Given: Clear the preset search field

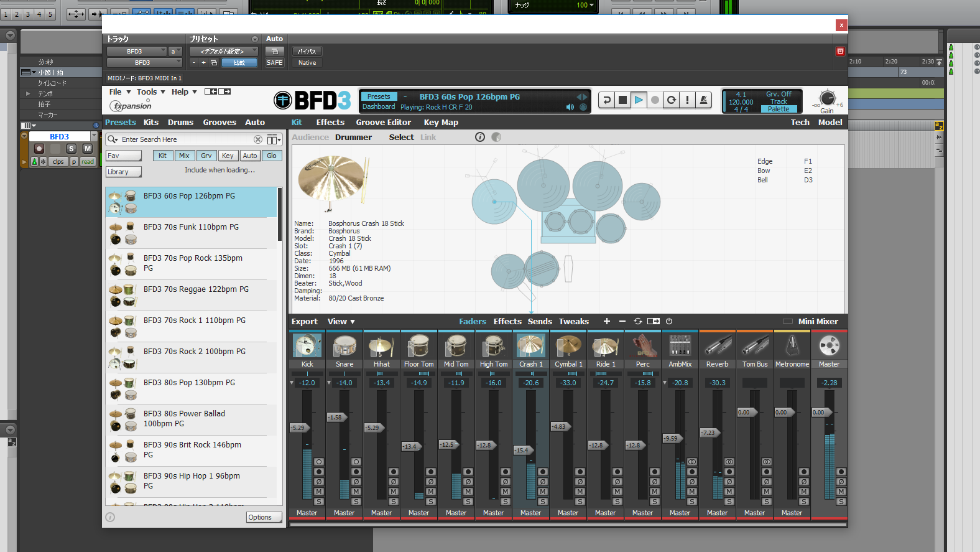Looking at the screenshot, I should pyautogui.click(x=257, y=139).
